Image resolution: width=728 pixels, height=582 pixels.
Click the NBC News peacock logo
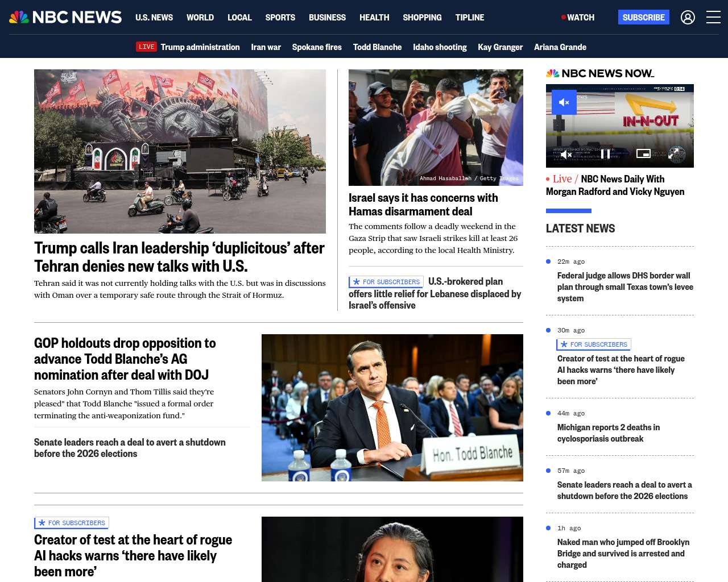pos(65,17)
